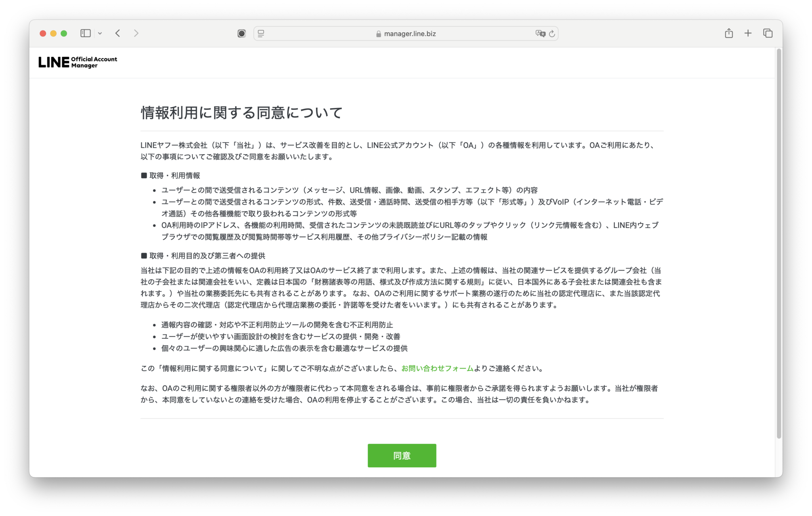
Task: Click the browser back arrow
Action: click(x=117, y=33)
